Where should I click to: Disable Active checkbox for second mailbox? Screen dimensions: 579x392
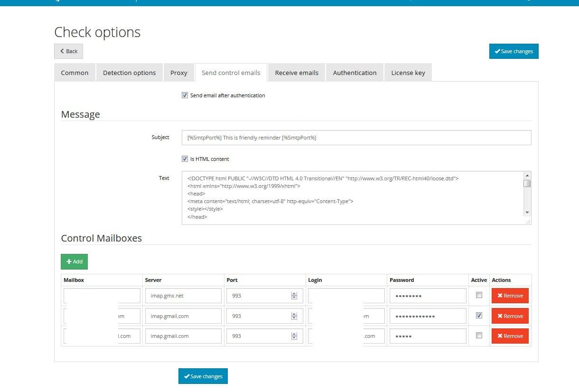click(479, 316)
